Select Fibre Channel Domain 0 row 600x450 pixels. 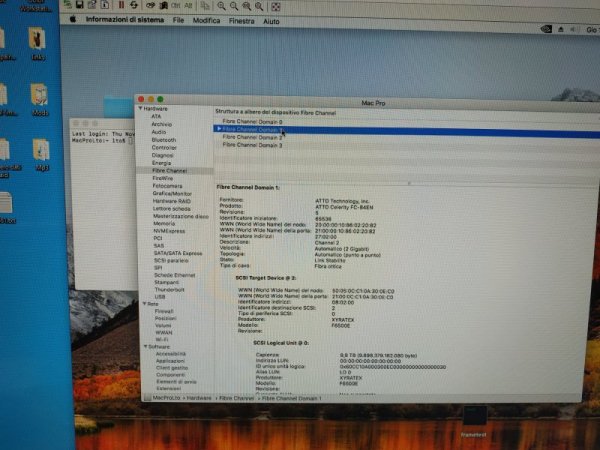[x=406, y=122]
